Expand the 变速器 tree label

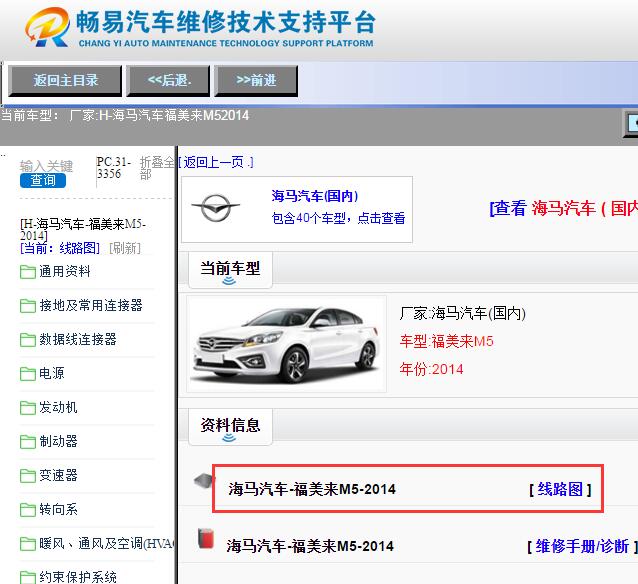(x=58, y=475)
